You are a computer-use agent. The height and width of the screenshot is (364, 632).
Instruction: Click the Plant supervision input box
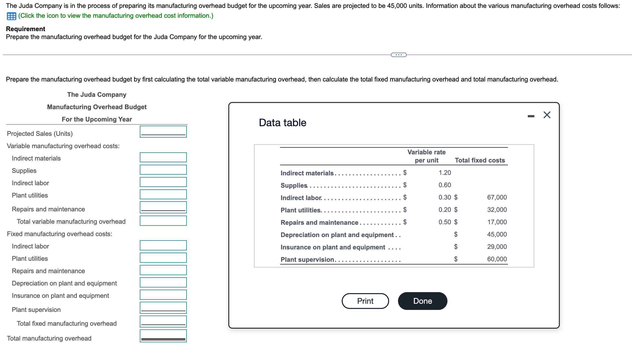(x=163, y=308)
